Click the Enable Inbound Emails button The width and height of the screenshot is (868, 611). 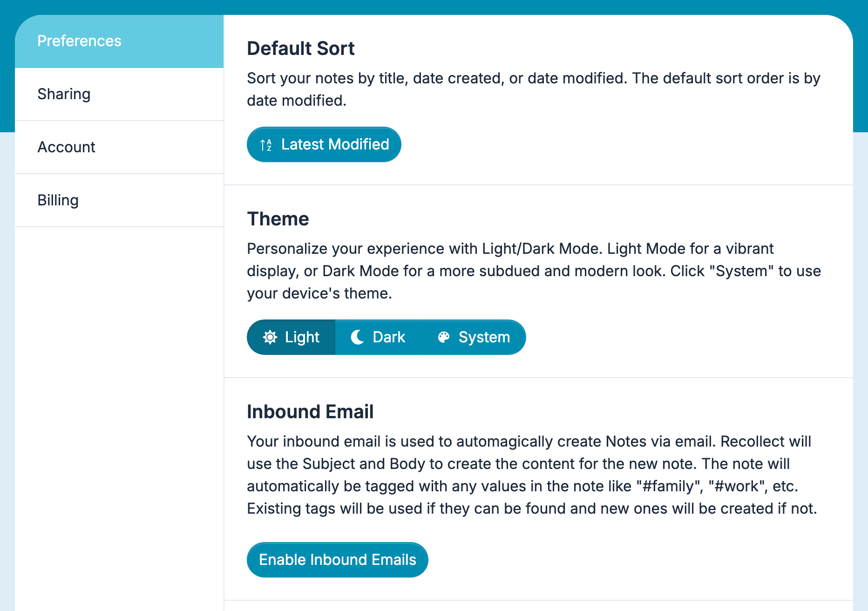(x=337, y=559)
